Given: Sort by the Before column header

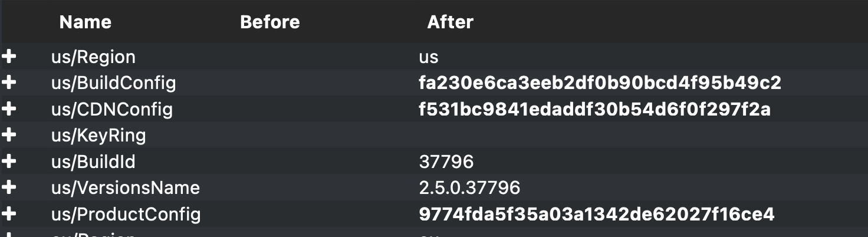Looking at the screenshot, I should pyautogui.click(x=270, y=22).
